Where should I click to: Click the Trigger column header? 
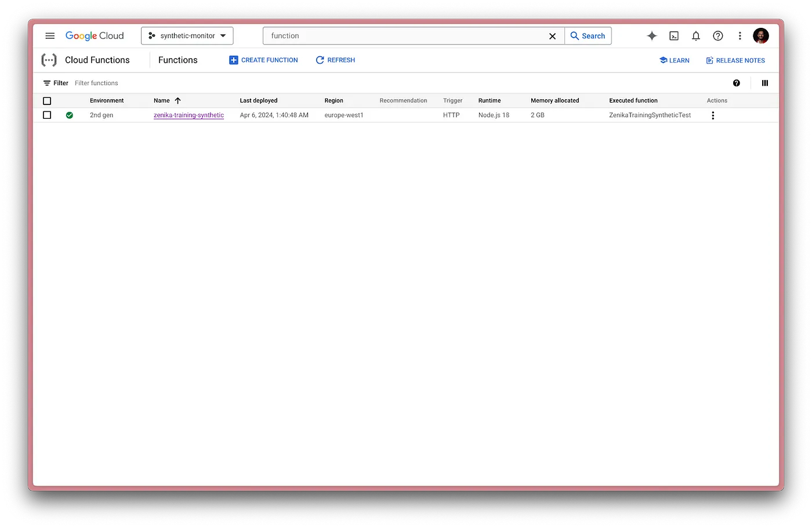coord(453,101)
